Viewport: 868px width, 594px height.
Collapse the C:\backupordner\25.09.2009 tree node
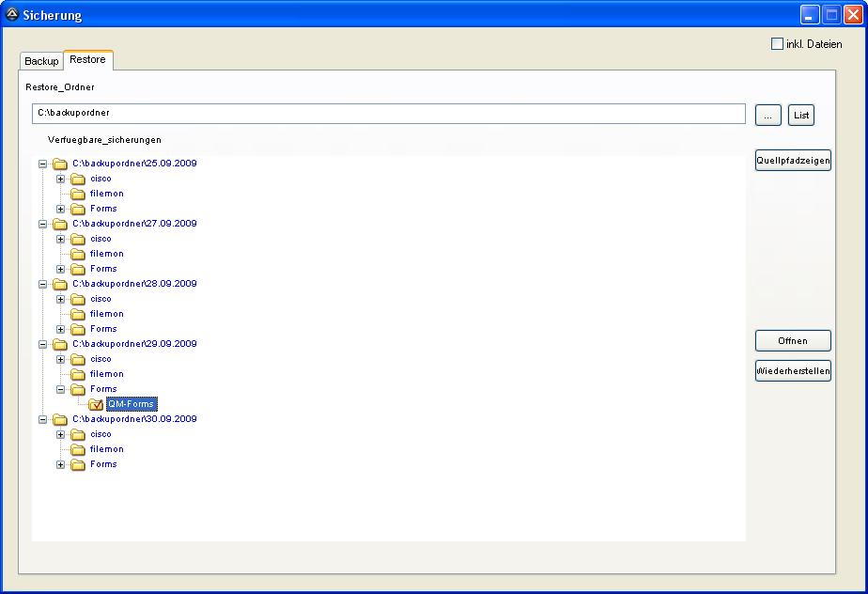coord(42,164)
